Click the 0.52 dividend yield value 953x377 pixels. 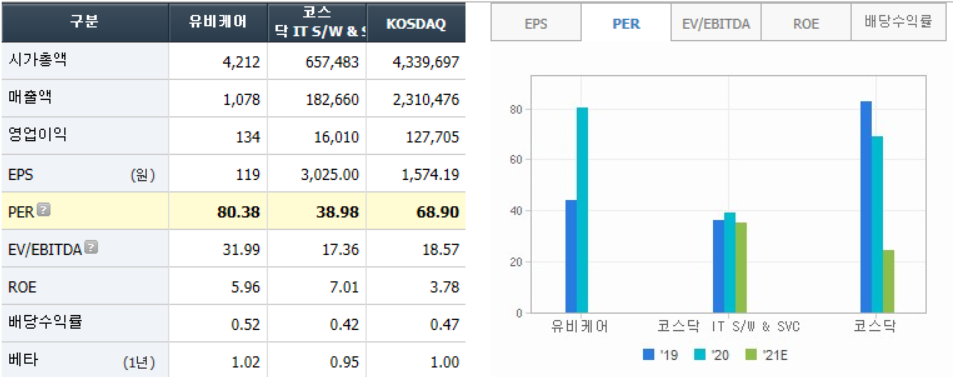pyautogui.click(x=247, y=325)
